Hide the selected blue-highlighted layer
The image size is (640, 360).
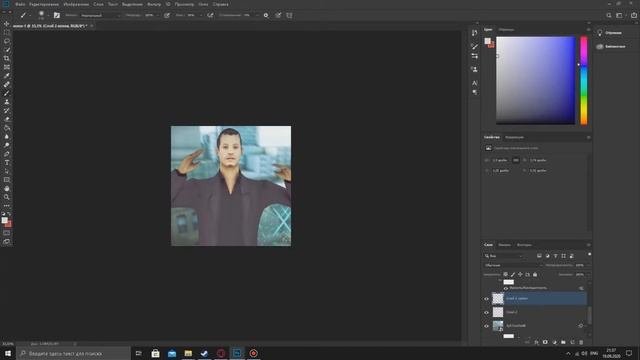(487, 299)
